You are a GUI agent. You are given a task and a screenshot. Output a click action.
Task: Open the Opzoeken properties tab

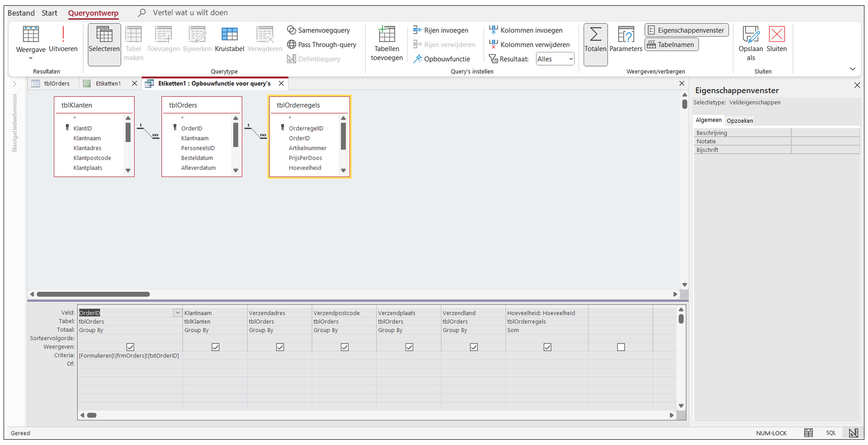pyautogui.click(x=740, y=121)
